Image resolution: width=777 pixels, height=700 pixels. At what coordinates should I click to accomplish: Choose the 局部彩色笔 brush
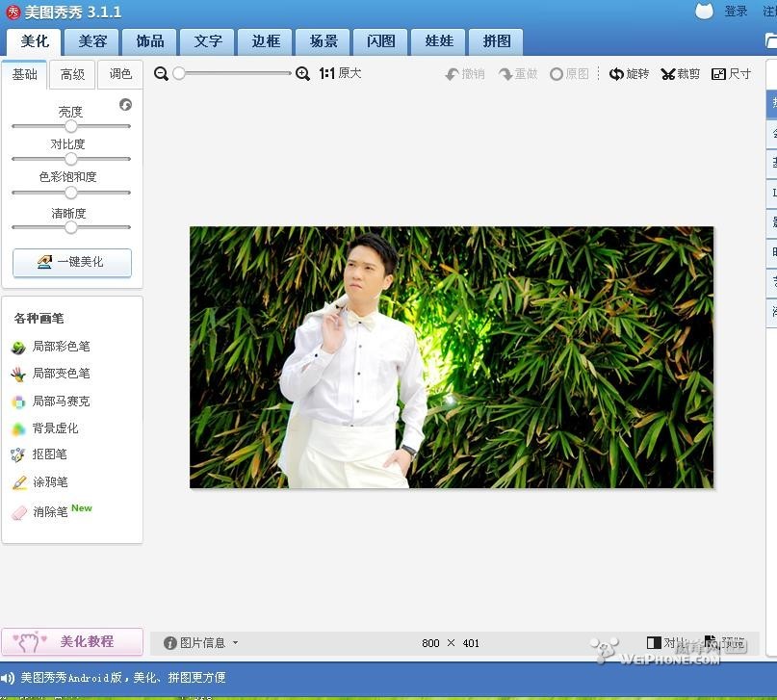(61, 347)
